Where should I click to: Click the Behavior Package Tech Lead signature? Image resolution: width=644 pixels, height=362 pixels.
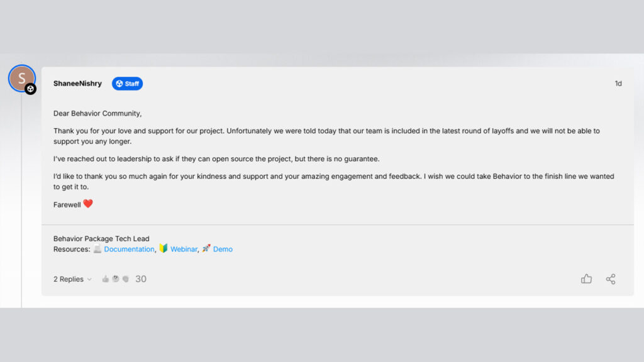pyautogui.click(x=101, y=239)
